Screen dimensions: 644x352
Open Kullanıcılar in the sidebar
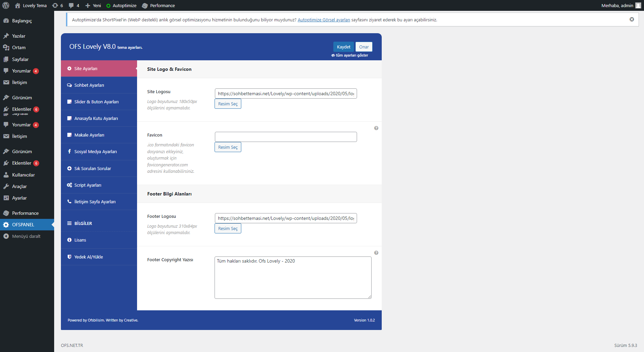tap(27, 175)
